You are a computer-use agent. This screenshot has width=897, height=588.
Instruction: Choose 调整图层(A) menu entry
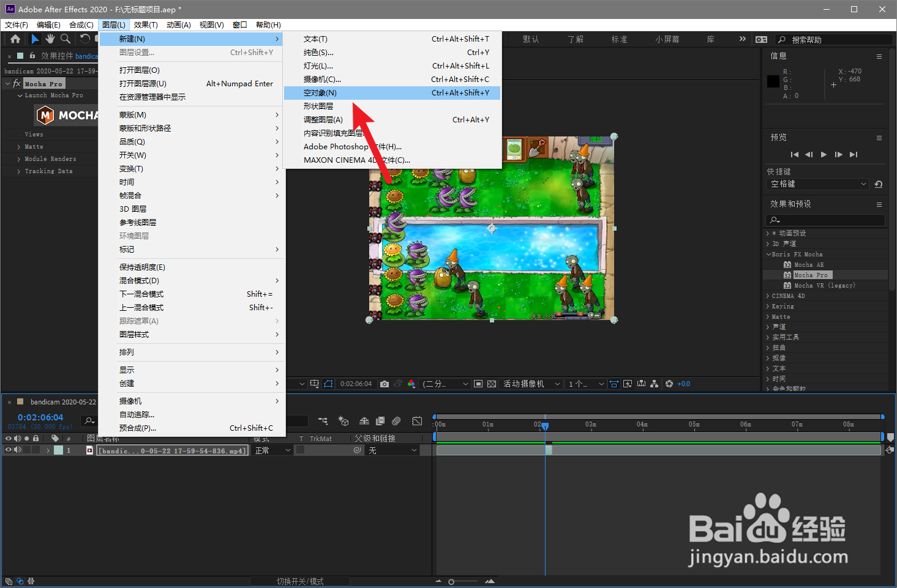tap(392, 120)
